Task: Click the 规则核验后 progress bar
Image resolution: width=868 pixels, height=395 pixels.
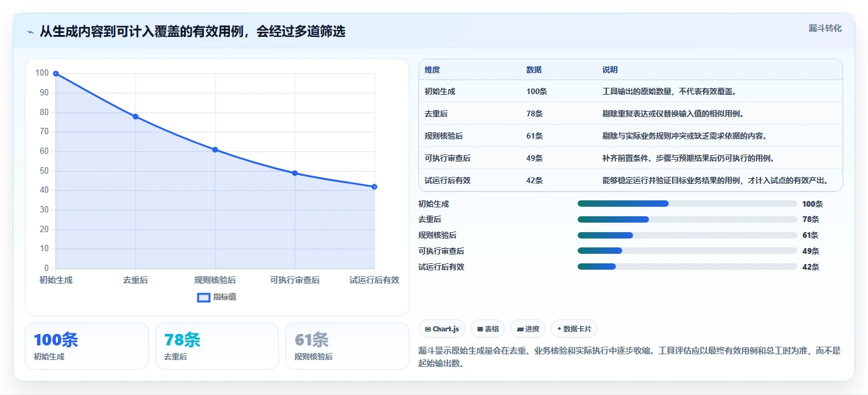Action: pyautogui.click(x=687, y=235)
